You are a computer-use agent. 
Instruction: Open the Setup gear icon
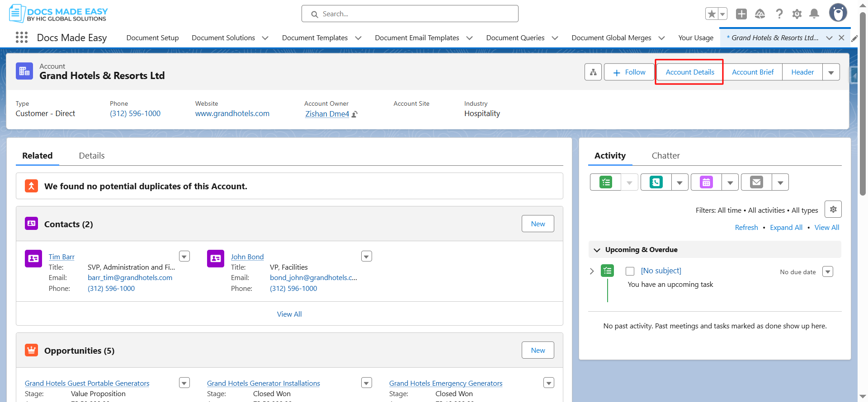(x=797, y=14)
